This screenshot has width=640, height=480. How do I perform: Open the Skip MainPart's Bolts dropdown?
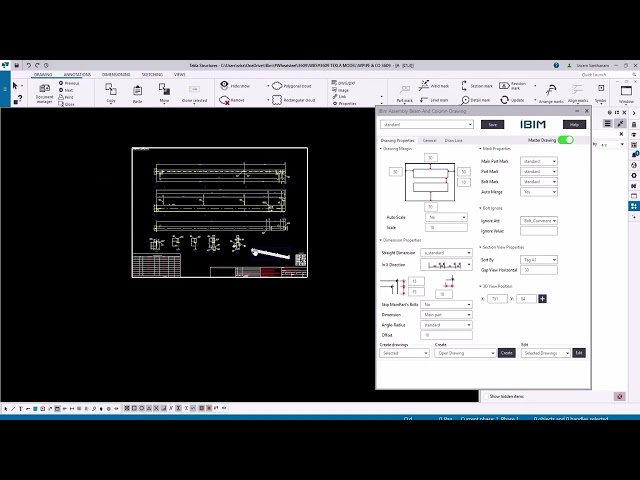(x=446, y=304)
